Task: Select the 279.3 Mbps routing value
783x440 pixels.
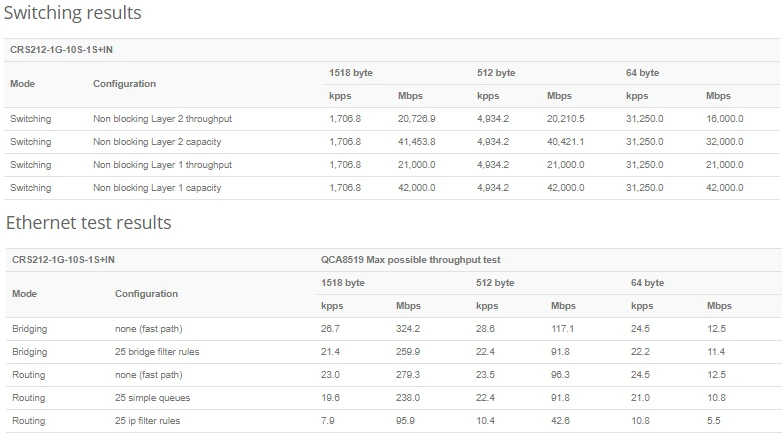Action: pos(408,375)
